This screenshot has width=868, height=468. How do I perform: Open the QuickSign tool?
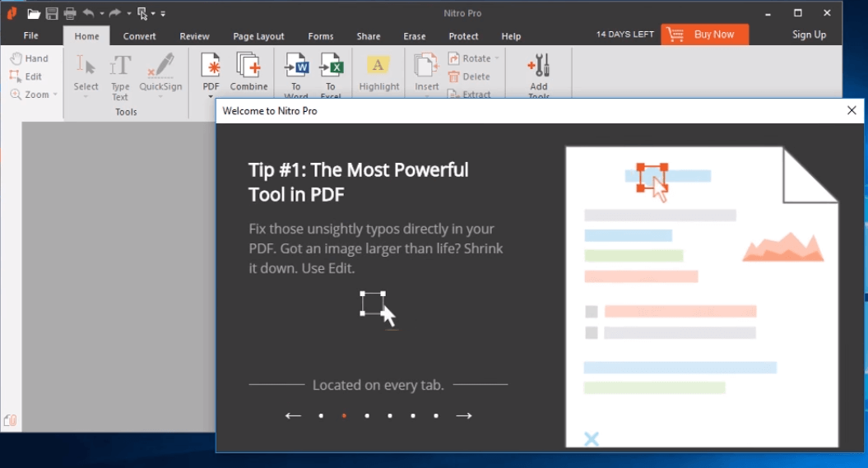tap(160, 72)
